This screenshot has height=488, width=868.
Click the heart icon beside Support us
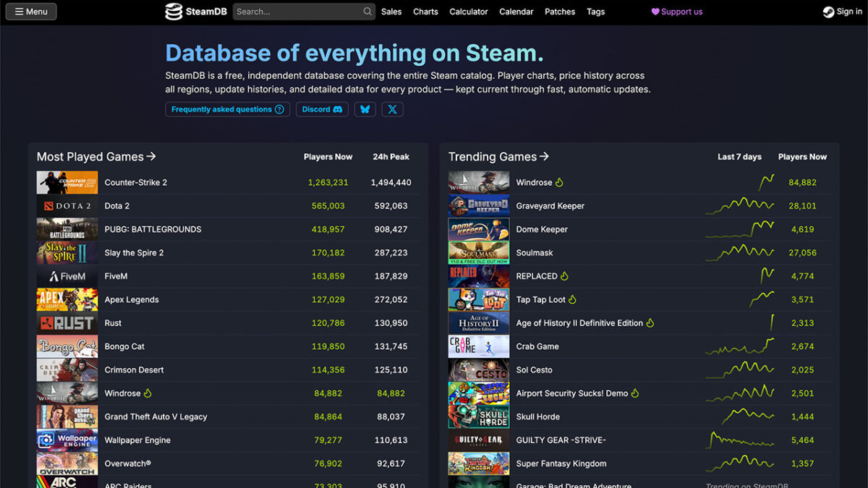(654, 12)
